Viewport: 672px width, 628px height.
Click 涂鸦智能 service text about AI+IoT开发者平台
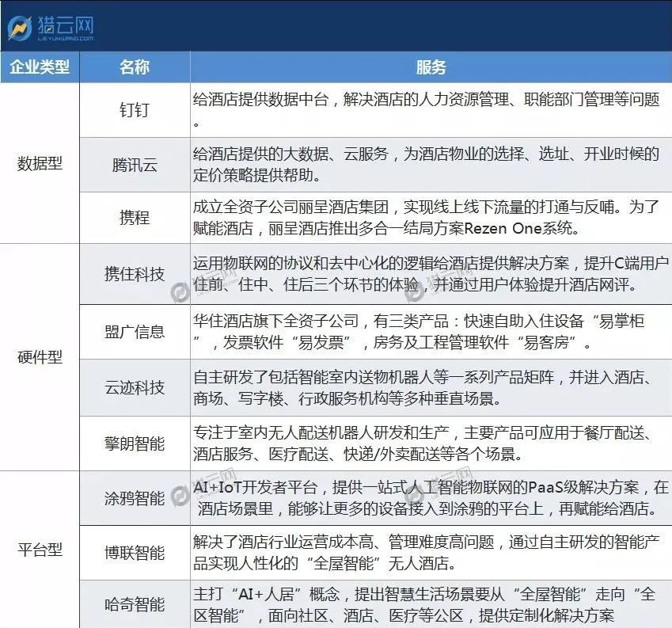[431, 498]
